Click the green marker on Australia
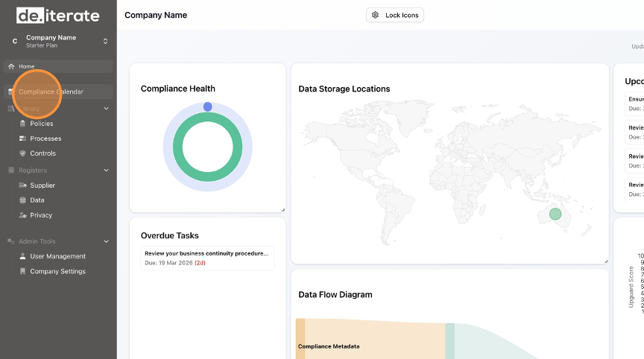The image size is (644, 359). click(555, 215)
